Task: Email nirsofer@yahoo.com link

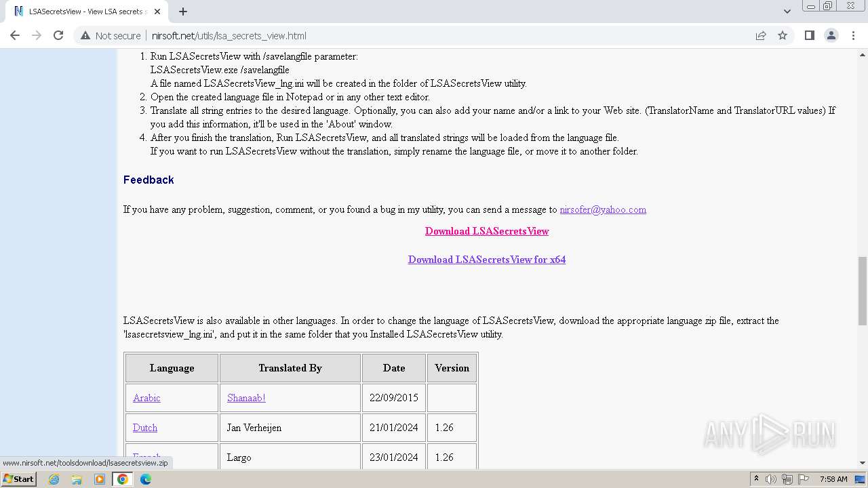Action: pos(603,209)
